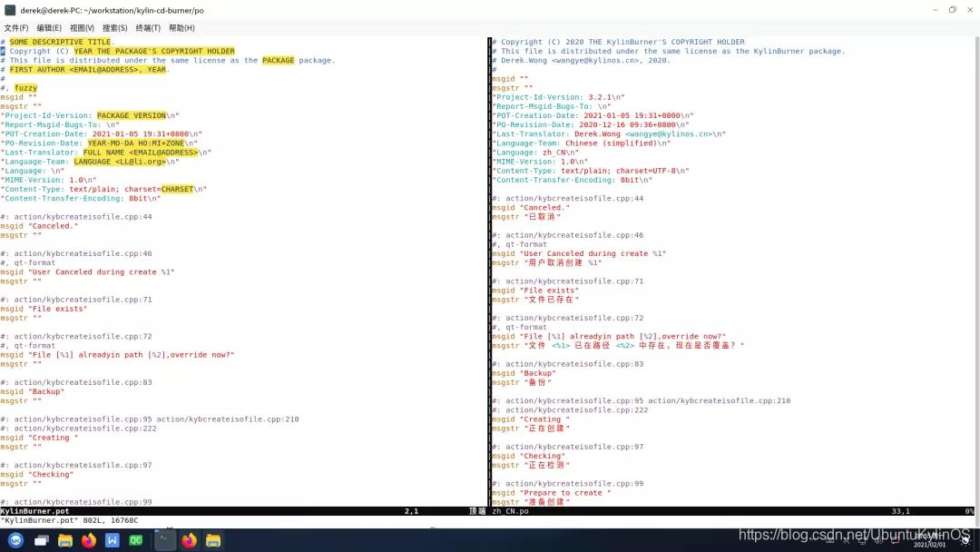The height and width of the screenshot is (552, 980).
Task: Click 'PO-Revision-Date: 2020-12-16' line in zh_CN.po
Action: 591,125
